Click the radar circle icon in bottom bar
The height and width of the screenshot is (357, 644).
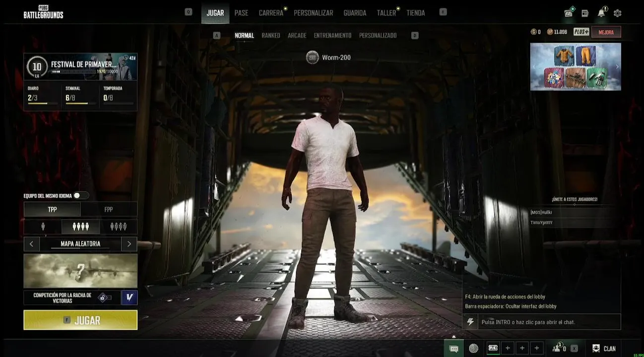point(474,349)
